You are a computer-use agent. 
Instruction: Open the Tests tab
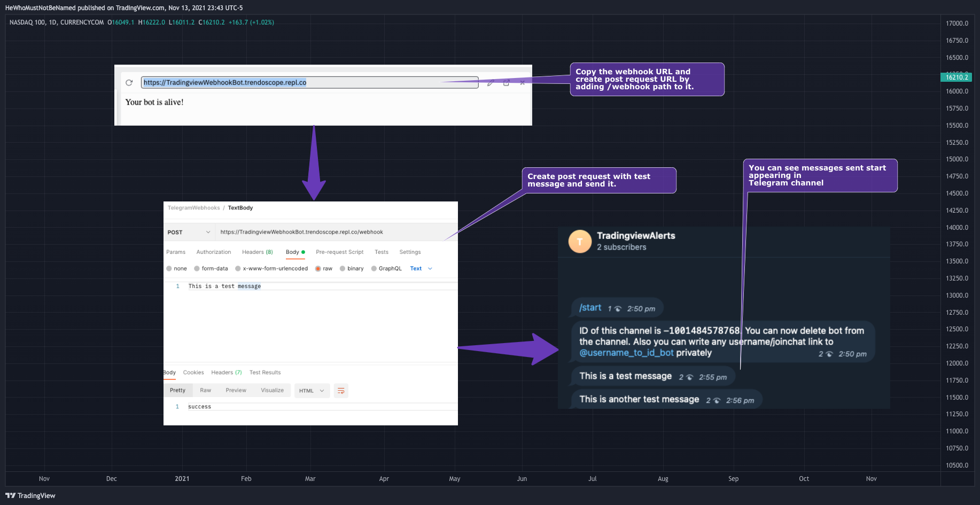(x=382, y=252)
